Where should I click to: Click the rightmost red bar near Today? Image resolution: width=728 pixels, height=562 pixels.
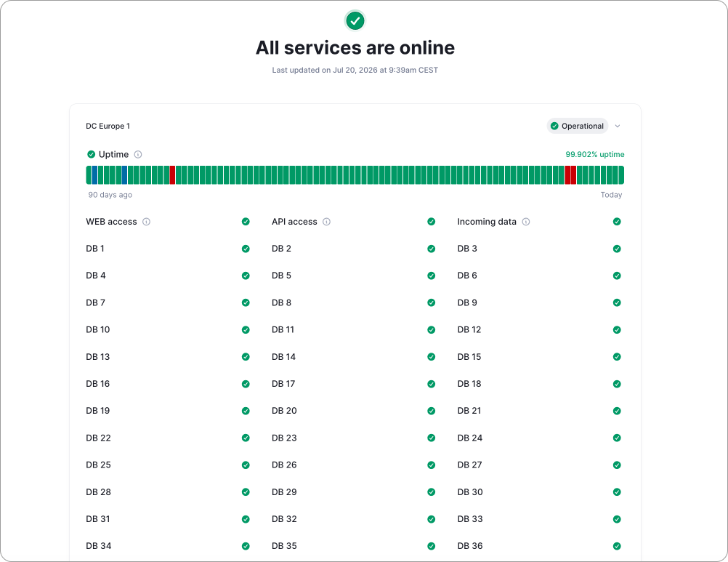(x=573, y=175)
